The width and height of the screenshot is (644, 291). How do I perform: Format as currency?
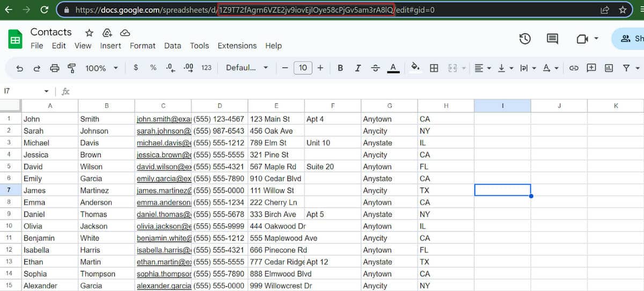point(136,68)
